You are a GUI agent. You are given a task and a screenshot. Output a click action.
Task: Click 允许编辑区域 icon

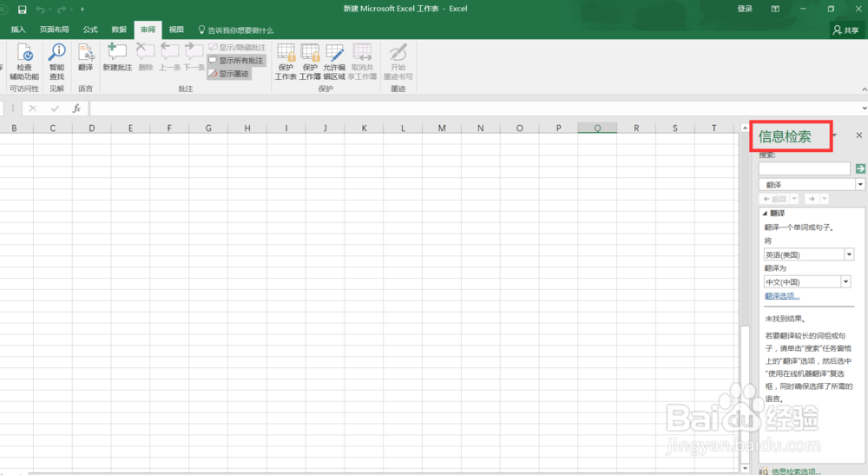[334, 62]
